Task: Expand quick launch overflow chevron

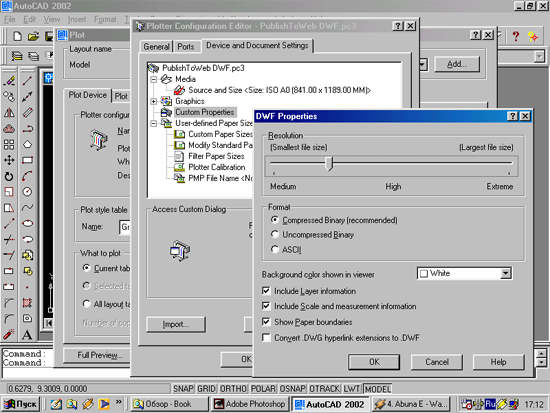Action: [119, 402]
